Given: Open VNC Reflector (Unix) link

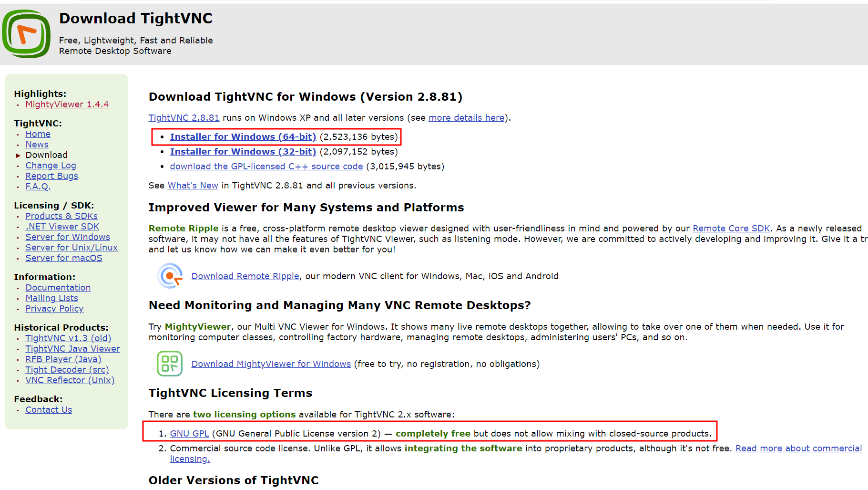Looking at the screenshot, I should [70, 380].
